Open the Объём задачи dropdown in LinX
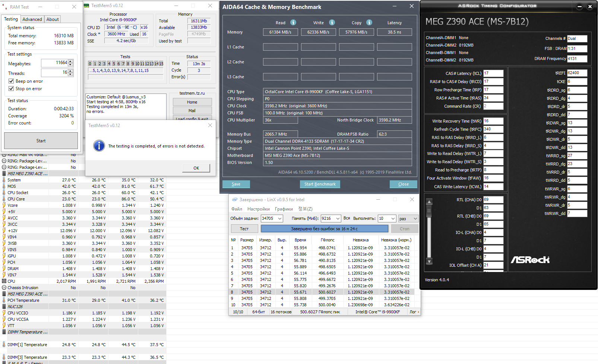Viewport: 598px width, 364px height. (280, 219)
